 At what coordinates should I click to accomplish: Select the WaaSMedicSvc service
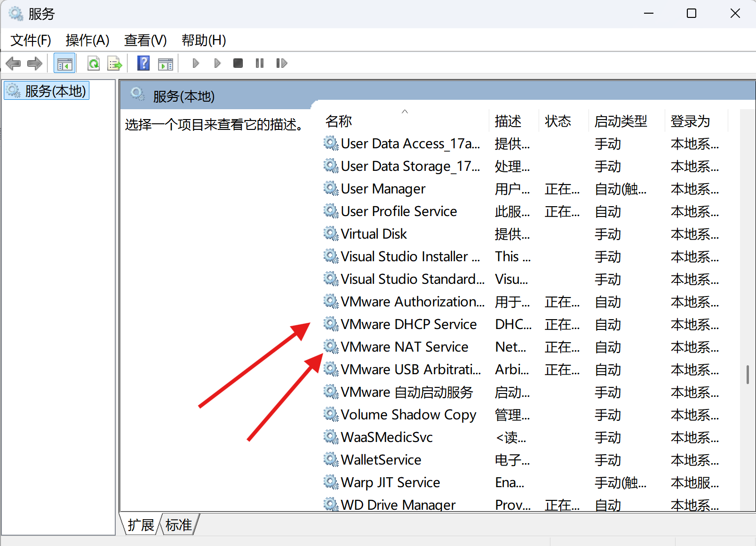[x=525, y=437]
